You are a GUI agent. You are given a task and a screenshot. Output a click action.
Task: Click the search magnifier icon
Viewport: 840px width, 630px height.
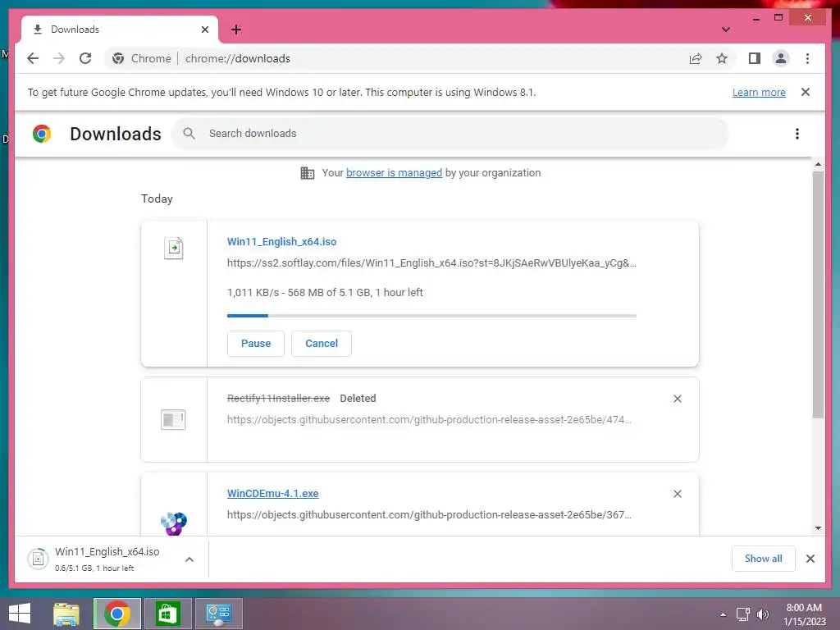tap(189, 134)
